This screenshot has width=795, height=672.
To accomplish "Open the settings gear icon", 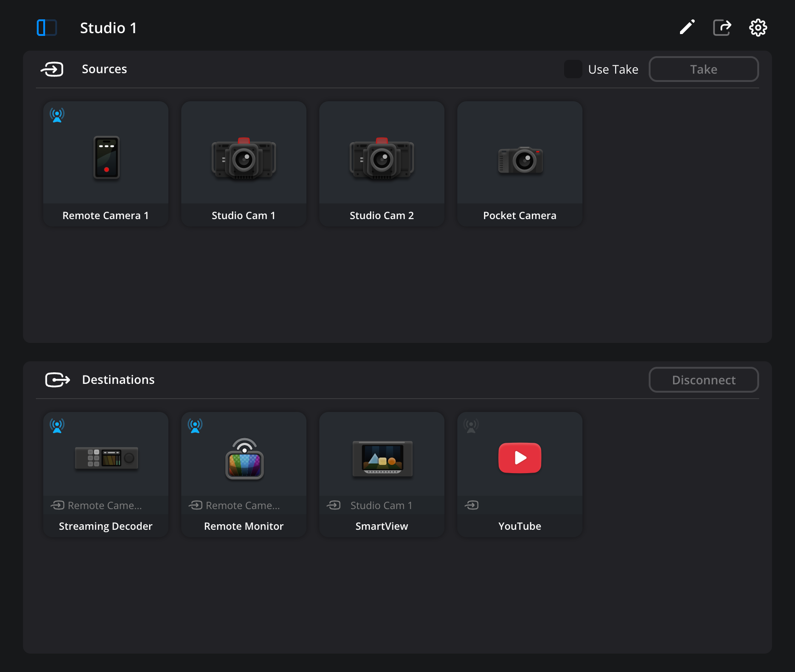I will click(758, 28).
